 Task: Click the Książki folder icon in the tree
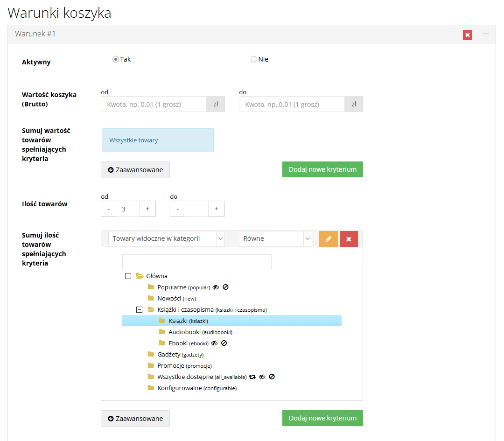pos(162,321)
